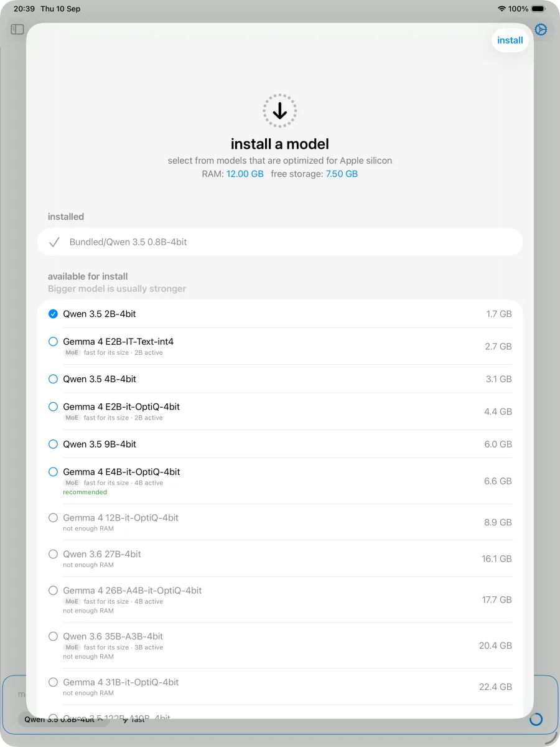Click 'not enough RAM' under Qwen 3.6 27B-4bit
This screenshot has width=560, height=747.
coord(88,565)
